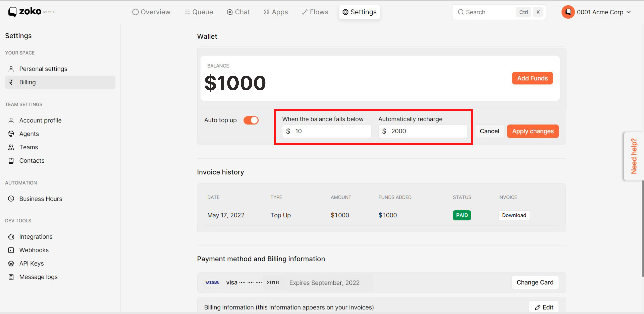
Task: Turn off the Auto top up switch
Action: tap(251, 120)
